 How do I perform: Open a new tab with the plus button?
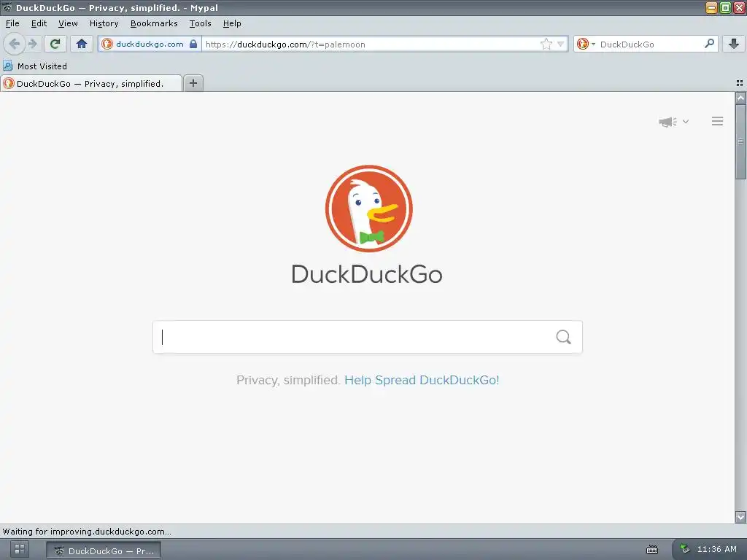coord(193,83)
